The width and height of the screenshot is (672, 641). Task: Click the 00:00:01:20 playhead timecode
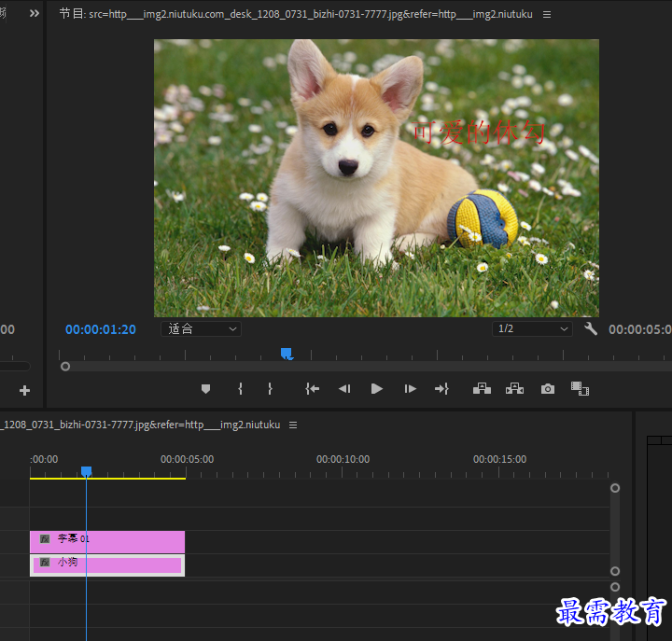(x=100, y=329)
